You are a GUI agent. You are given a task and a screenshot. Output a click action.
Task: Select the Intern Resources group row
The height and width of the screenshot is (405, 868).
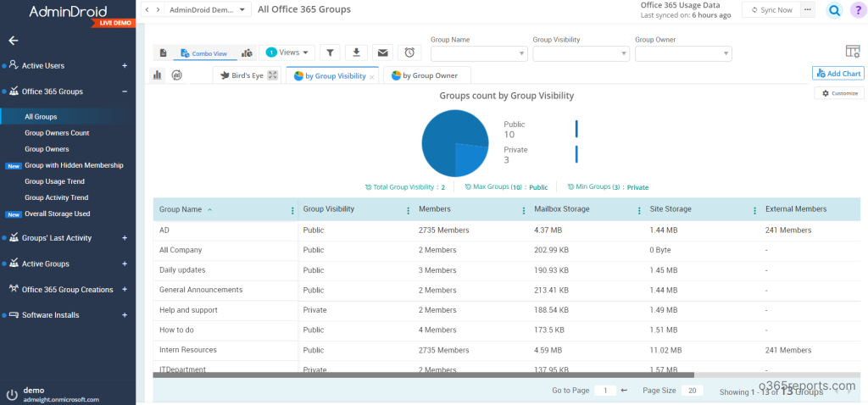507,350
